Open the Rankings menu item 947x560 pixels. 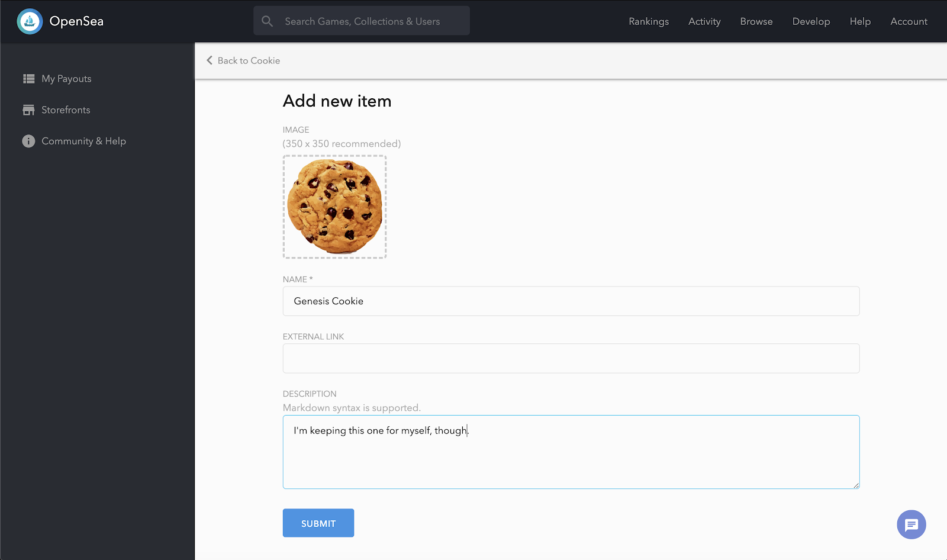pos(648,21)
